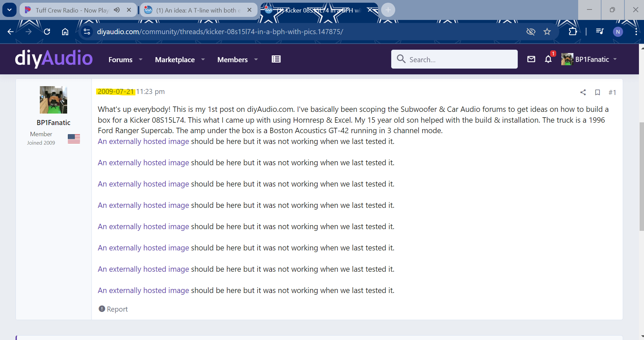Screen dimensions: 644x340
Task: Switch to 'An idea: A T-line' tab
Action: coord(198,10)
